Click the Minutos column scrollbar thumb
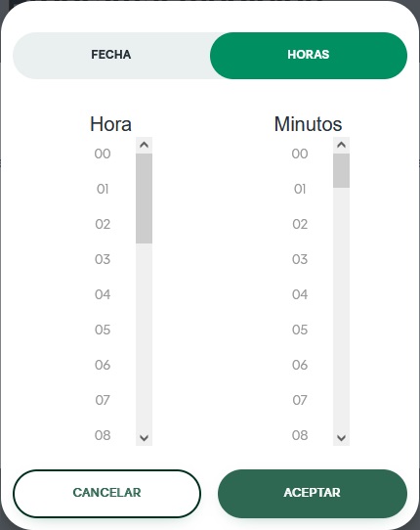The width and height of the screenshot is (420, 530). [x=341, y=171]
